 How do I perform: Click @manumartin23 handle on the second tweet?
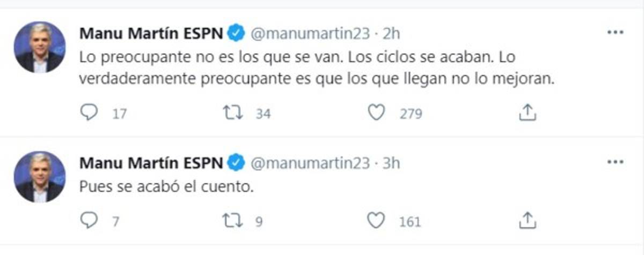(311, 163)
